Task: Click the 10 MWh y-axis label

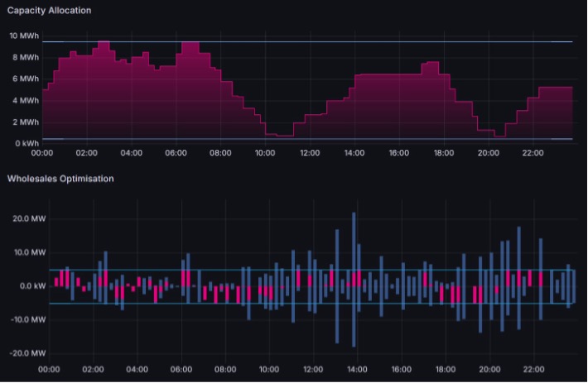Action: (22, 36)
